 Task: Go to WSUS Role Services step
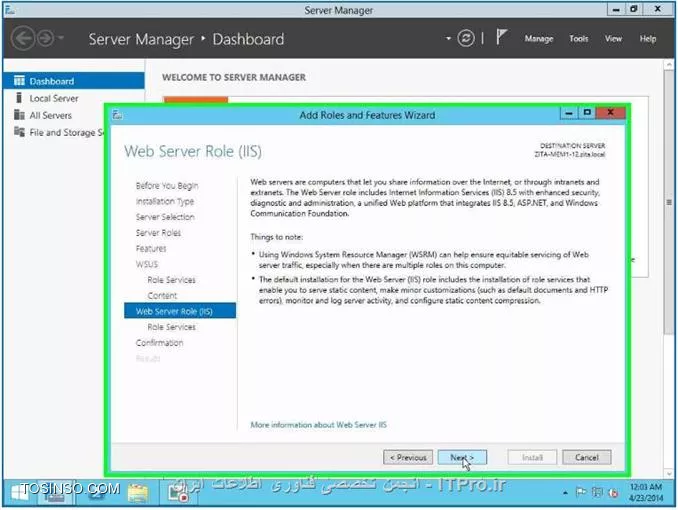(x=171, y=280)
